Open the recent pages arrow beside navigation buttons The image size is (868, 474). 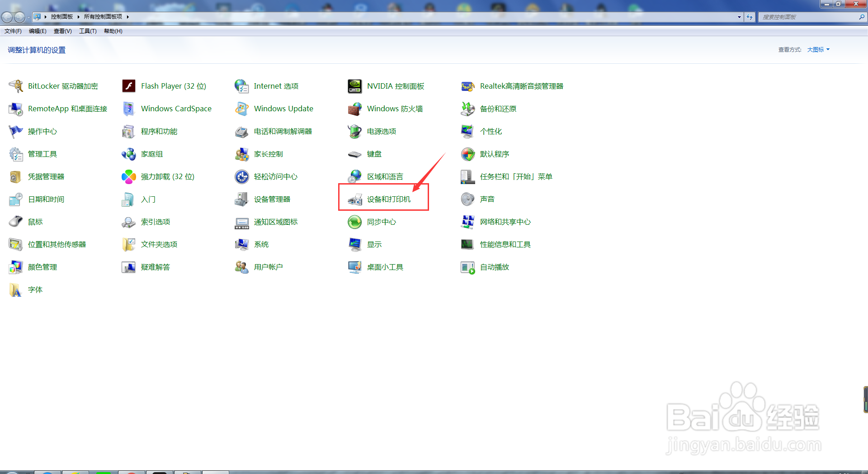coord(28,17)
